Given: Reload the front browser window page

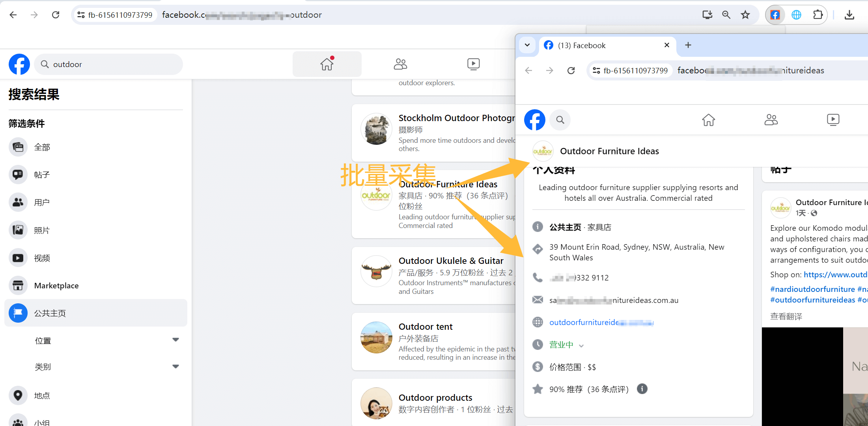Looking at the screenshot, I should 571,71.
